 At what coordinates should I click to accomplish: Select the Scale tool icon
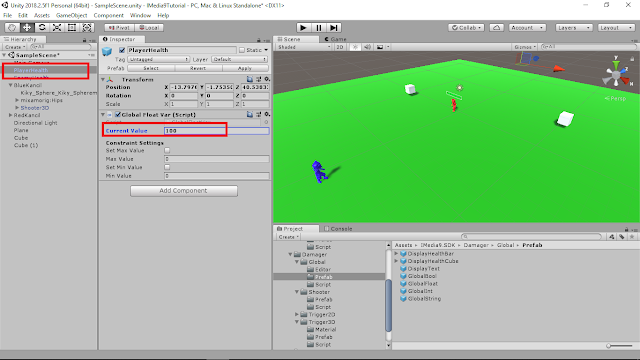pyautogui.click(x=57, y=28)
